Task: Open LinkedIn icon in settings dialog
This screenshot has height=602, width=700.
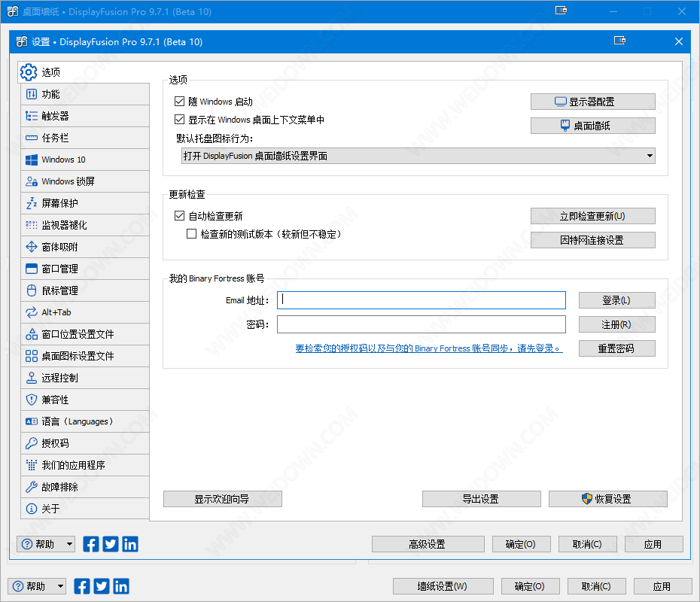Action: [x=130, y=544]
